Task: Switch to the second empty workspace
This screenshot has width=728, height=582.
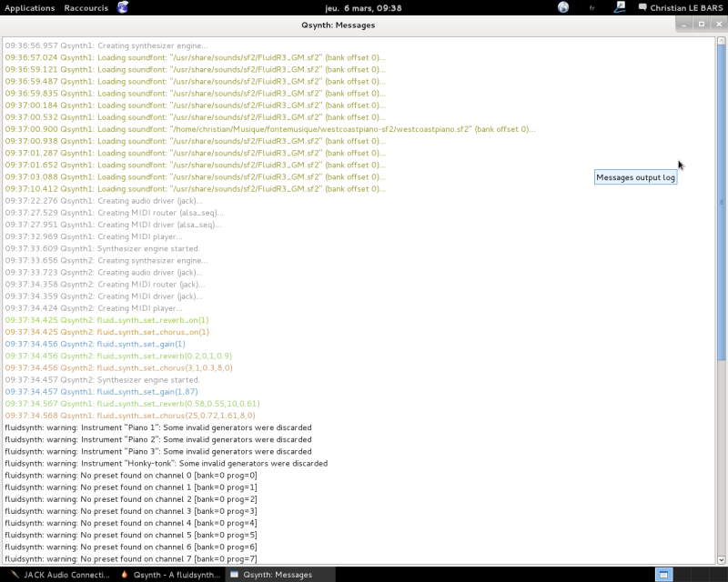Action: [x=682, y=575]
